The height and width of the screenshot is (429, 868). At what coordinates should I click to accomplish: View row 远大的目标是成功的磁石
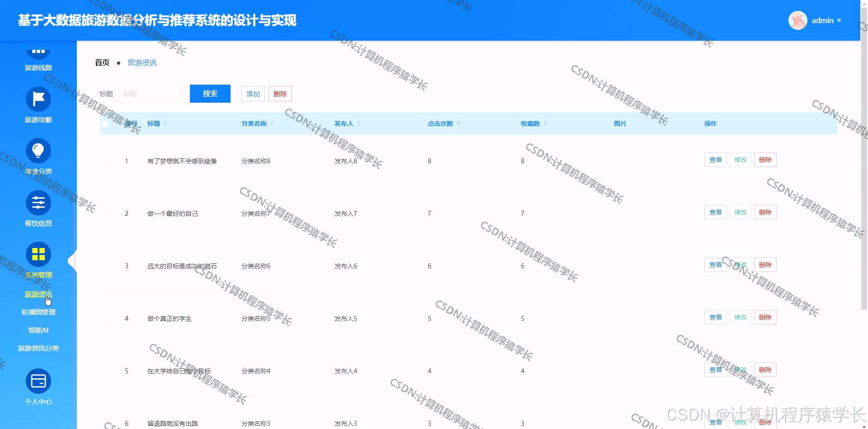coord(716,265)
